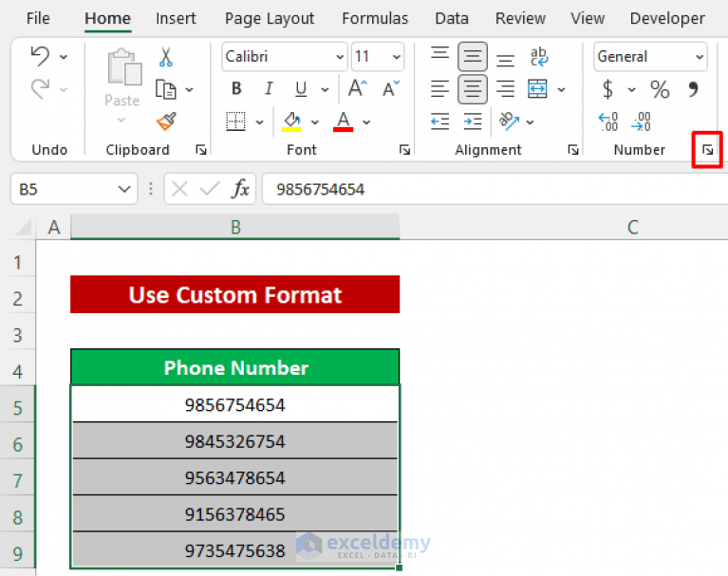Open the Formulas tab
728x576 pixels.
(x=375, y=18)
